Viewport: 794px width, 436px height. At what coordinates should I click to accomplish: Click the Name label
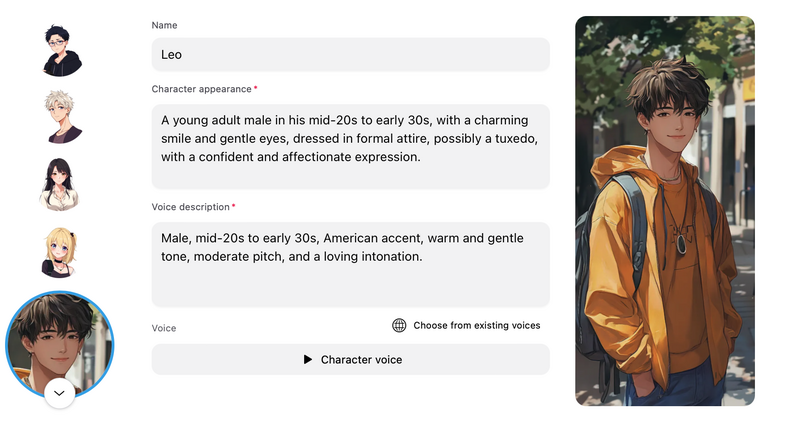click(x=165, y=24)
